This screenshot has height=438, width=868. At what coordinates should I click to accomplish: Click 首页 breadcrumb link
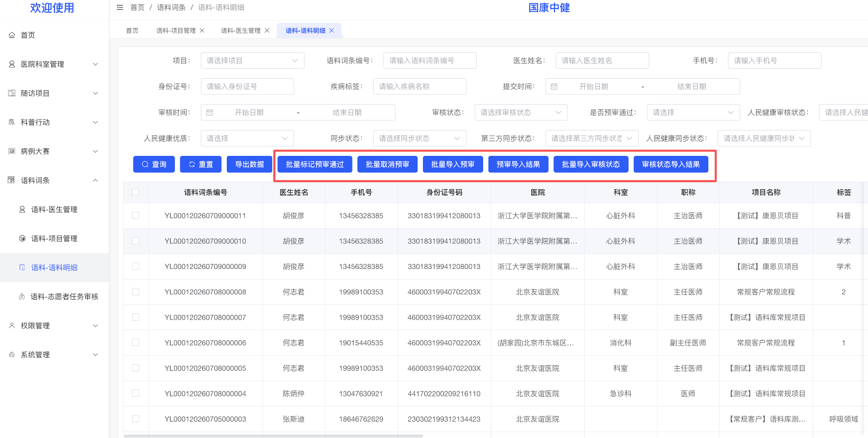[137, 7]
